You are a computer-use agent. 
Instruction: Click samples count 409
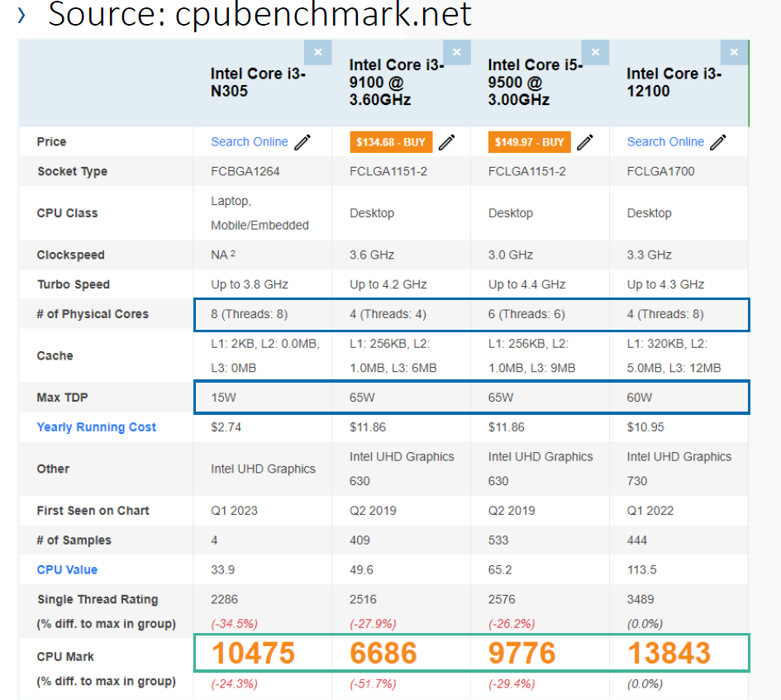pos(360,540)
